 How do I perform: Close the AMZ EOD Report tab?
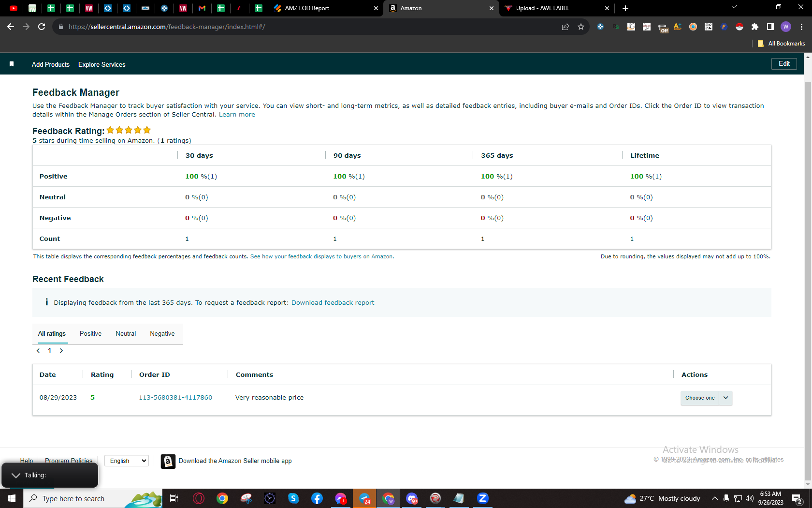(x=376, y=8)
